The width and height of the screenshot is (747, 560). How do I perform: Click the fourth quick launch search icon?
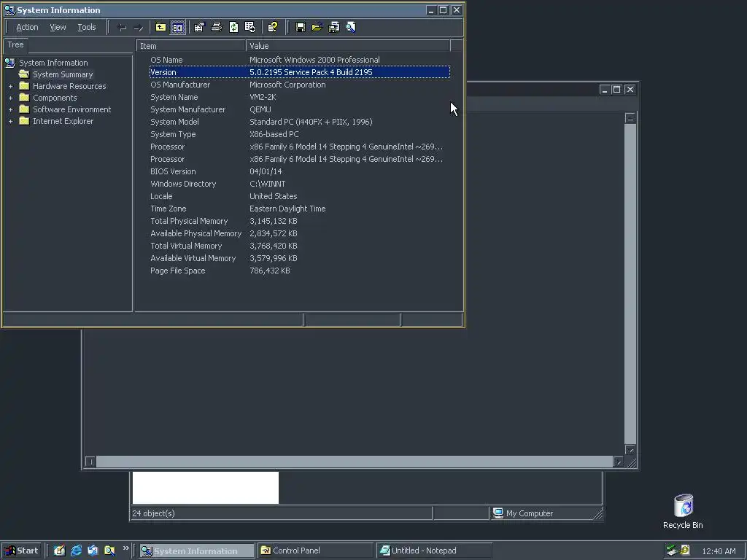(109, 551)
